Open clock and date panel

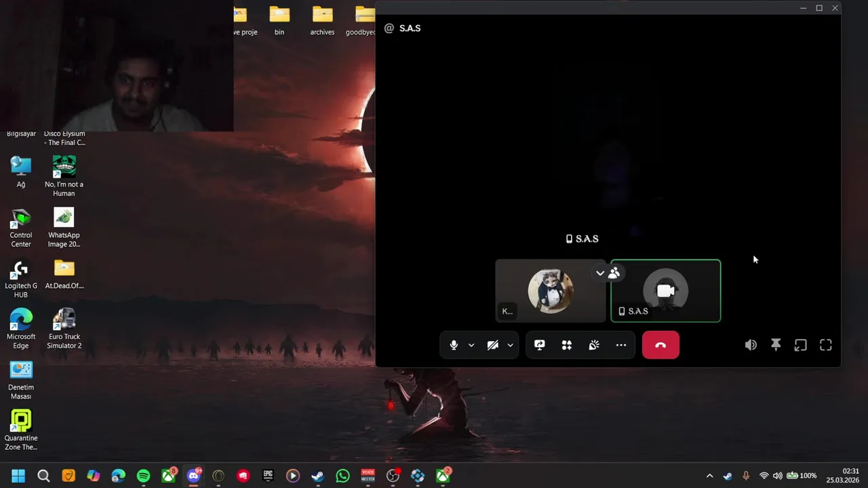[x=842, y=476]
